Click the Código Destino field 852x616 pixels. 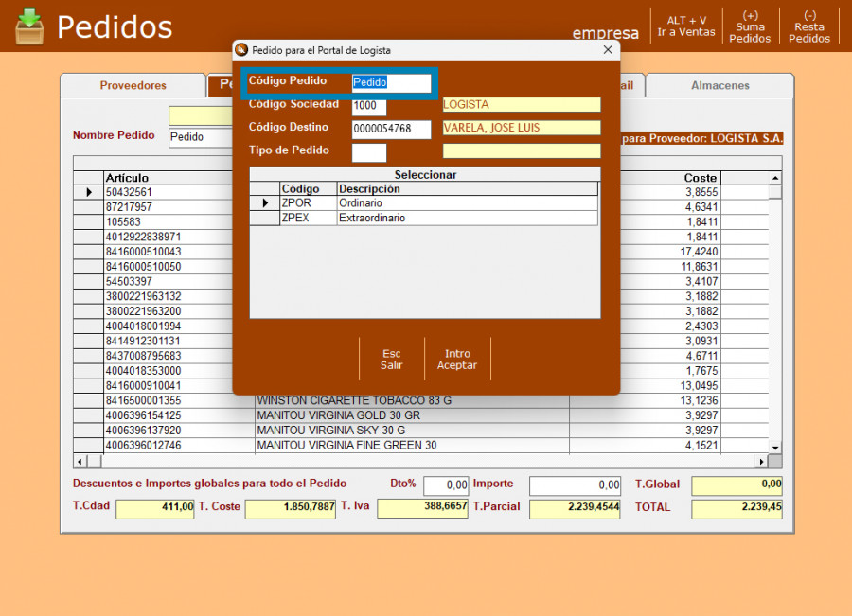tap(391, 129)
